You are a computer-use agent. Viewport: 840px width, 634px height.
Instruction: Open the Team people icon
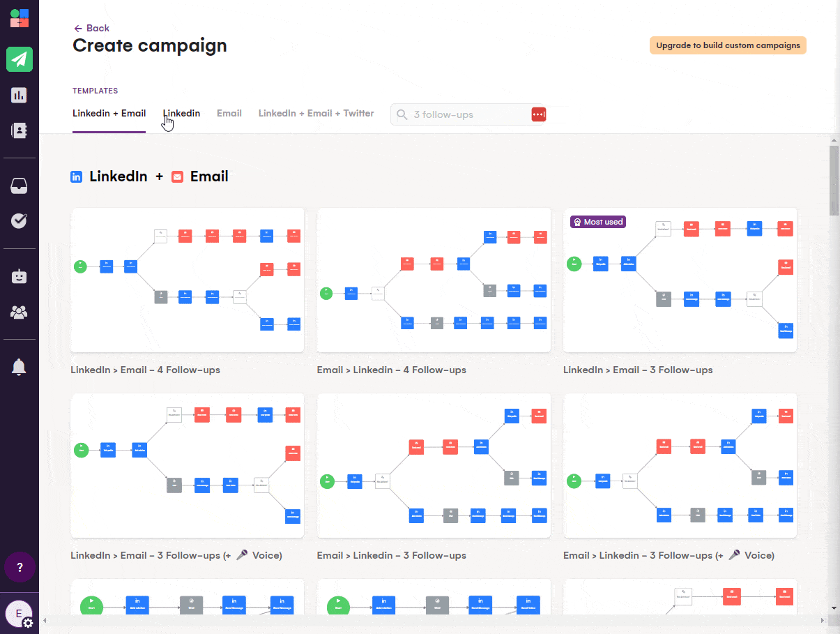pyautogui.click(x=20, y=312)
